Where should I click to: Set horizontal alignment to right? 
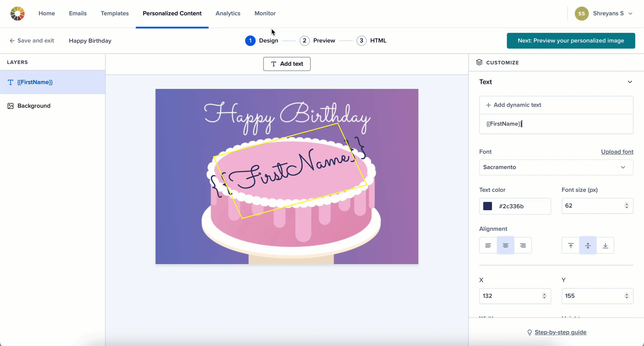click(x=523, y=245)
